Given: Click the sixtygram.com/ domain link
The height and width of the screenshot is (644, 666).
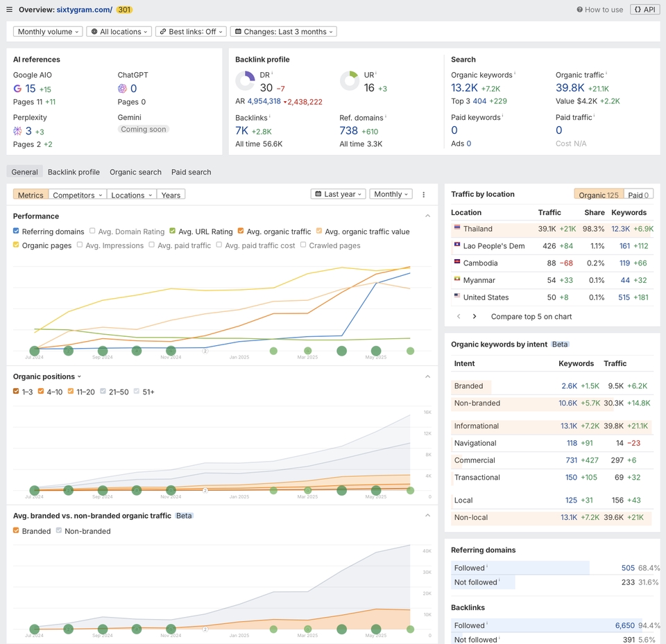Looking at the screenshot, I should 83,10.
